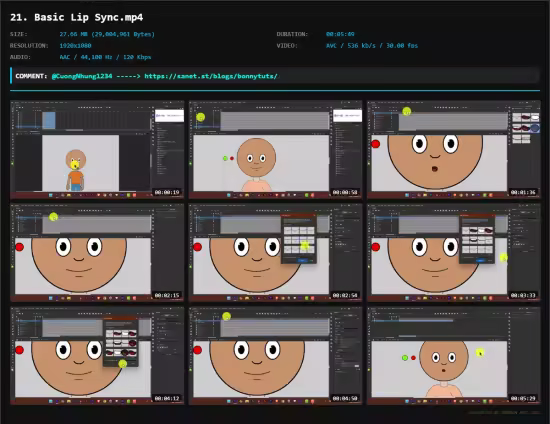The height and width of the screenshot is (424, 550).
Task: View the frame thumbnail stamped 00:04:50
Action: [275, 356]
